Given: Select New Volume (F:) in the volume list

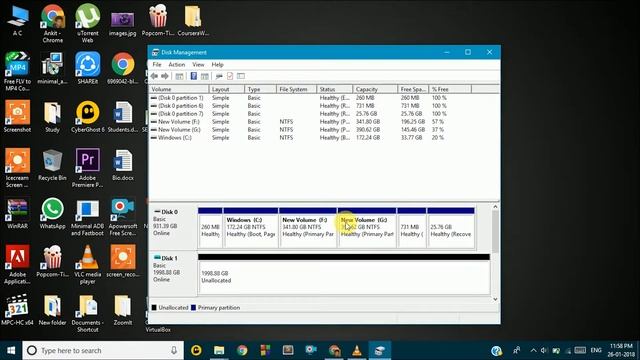Looking at the screenshot, I should [x=324, y=122].
